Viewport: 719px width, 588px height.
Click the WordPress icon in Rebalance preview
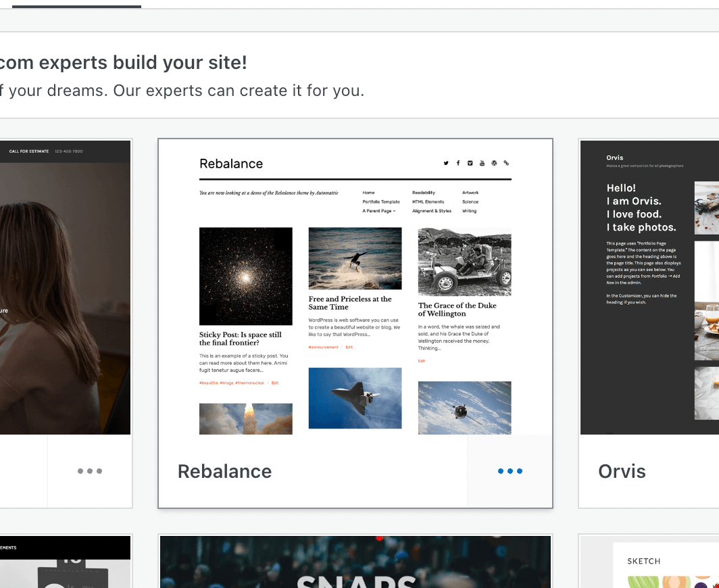click(494, 163)
